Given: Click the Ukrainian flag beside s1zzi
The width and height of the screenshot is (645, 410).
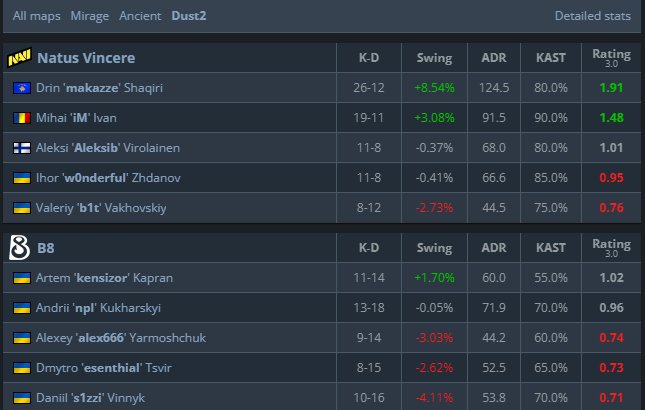Looking at the screenshot, I should 19,397.
